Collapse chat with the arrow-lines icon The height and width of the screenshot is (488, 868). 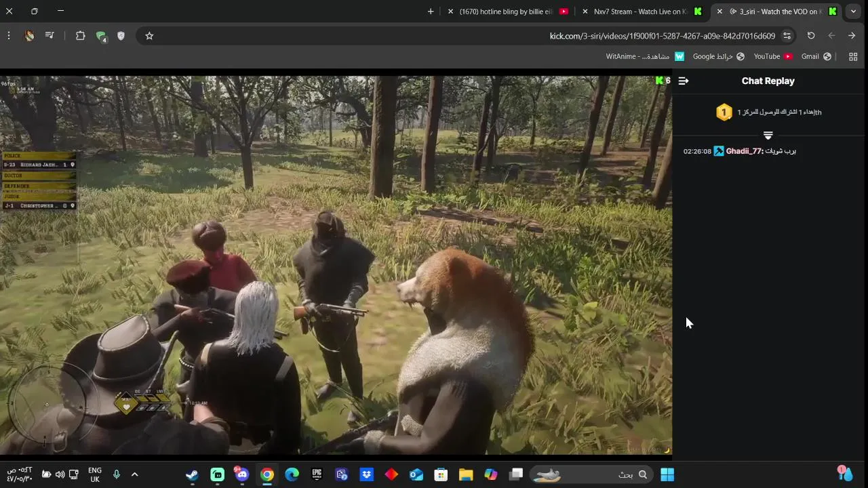684,81
